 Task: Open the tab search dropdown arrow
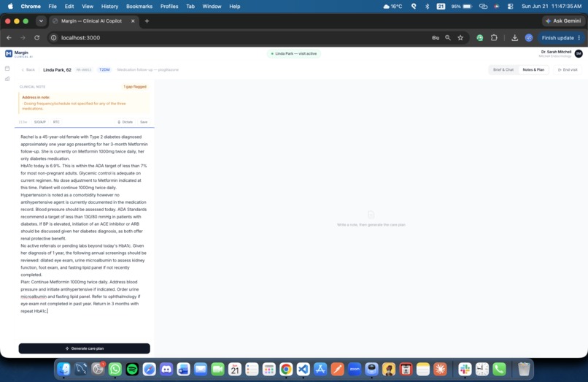41,21
